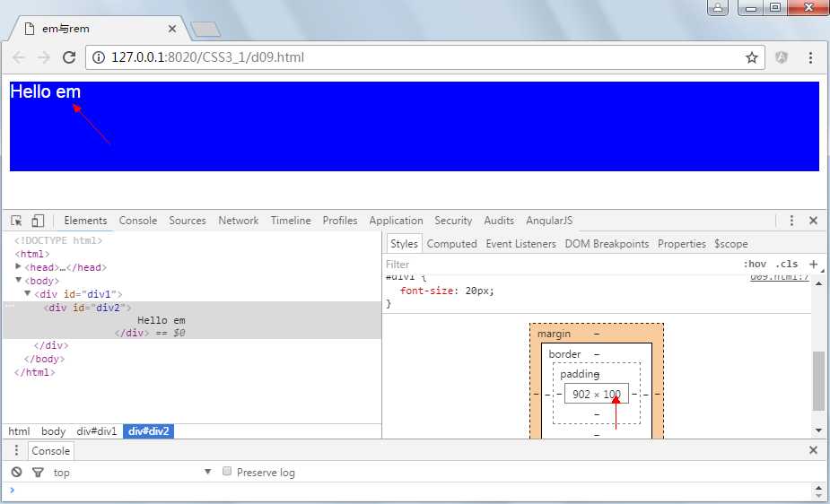Click the border label in box model

coord(564,354)
